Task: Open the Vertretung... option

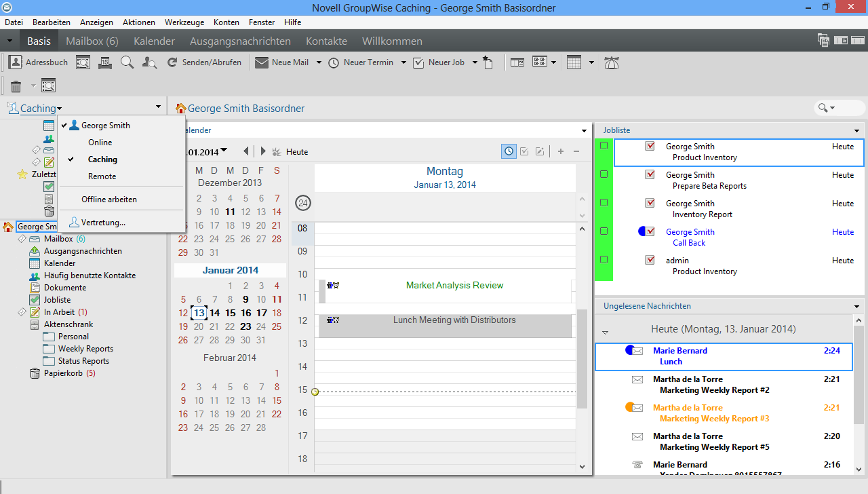Action: (x=105, y=221)
